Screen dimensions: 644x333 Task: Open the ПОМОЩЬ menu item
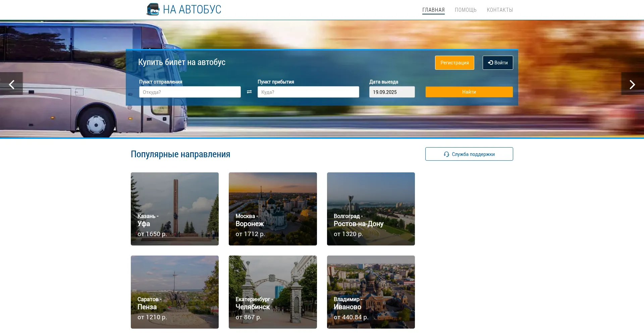click(x=466, y=10)
